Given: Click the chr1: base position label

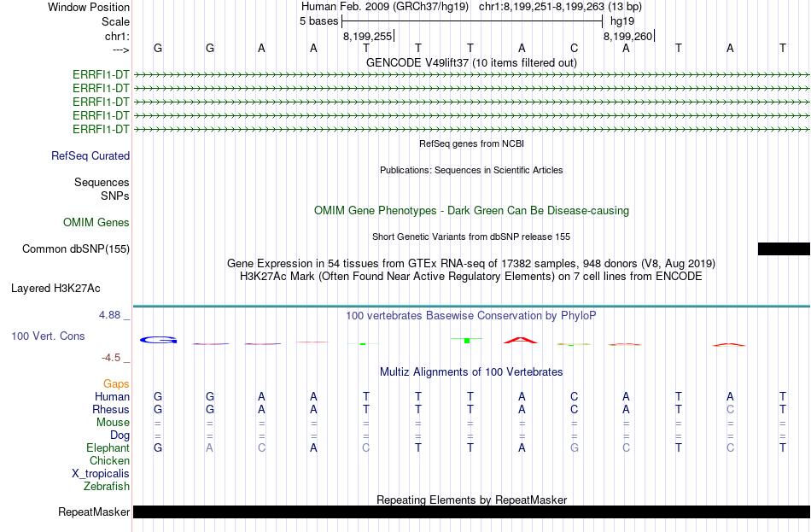Looking at the screenshot, I should pyautogui.click(x=118, y=36).
